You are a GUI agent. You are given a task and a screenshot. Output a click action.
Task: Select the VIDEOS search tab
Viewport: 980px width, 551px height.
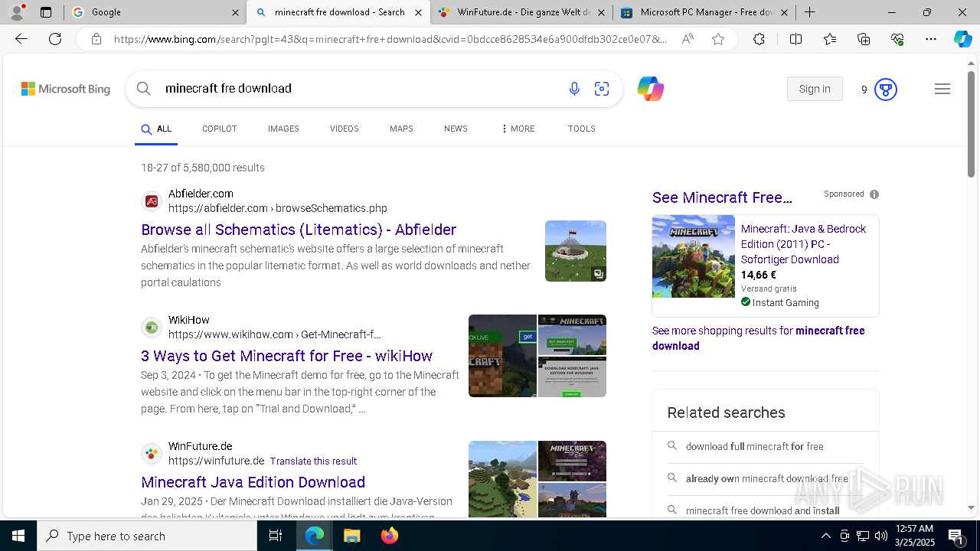coord(344,129)
